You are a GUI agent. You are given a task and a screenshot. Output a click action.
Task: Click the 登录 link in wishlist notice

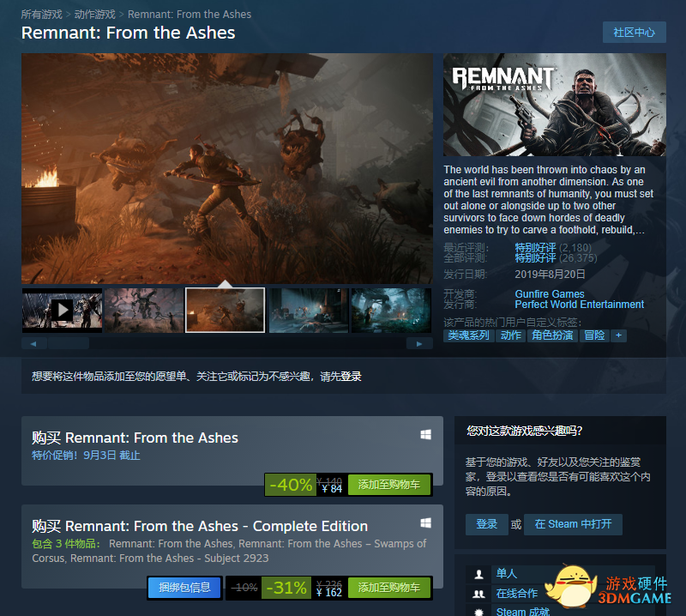click(x=351, y=377)
